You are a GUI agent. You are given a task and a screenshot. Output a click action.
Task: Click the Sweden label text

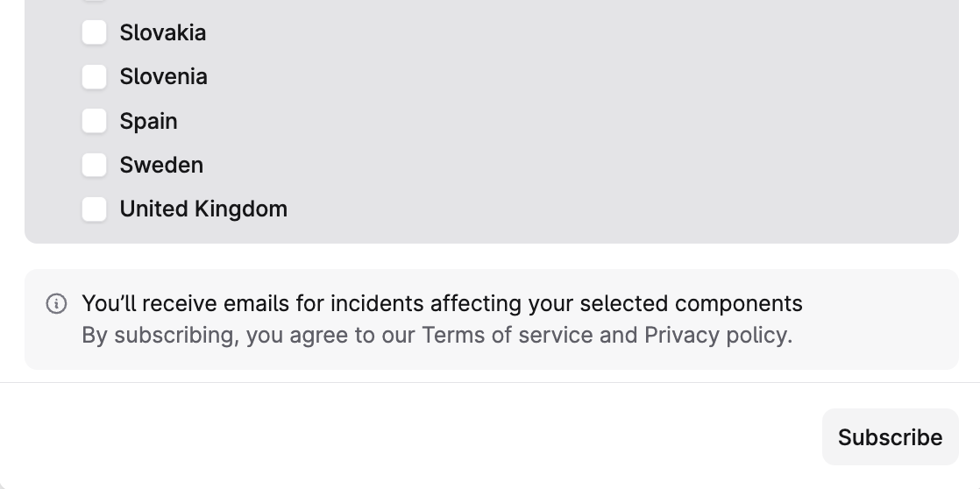point(161,165)
